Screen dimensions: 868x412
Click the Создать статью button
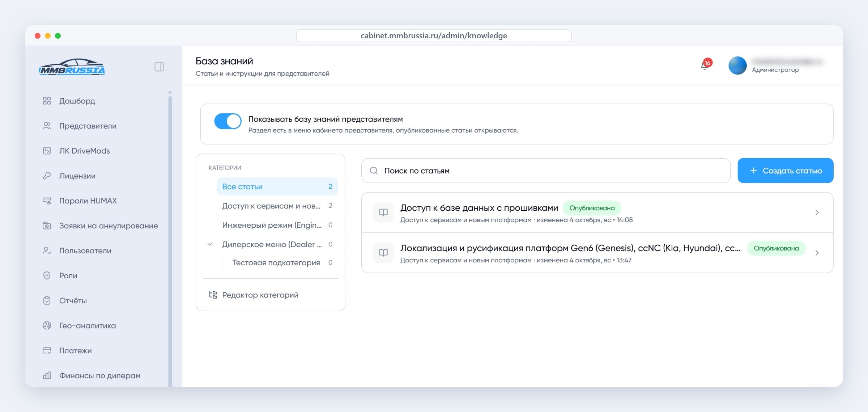[786, 170]
